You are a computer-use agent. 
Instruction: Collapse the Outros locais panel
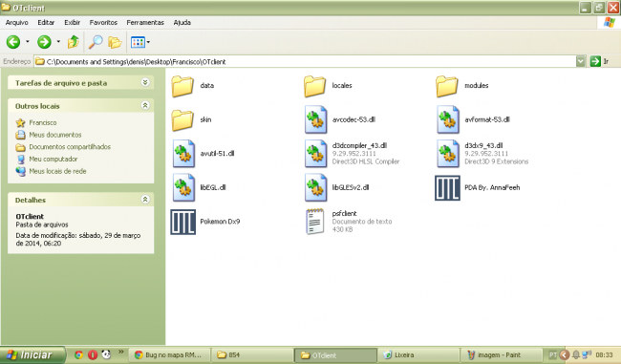click(145, 105)
